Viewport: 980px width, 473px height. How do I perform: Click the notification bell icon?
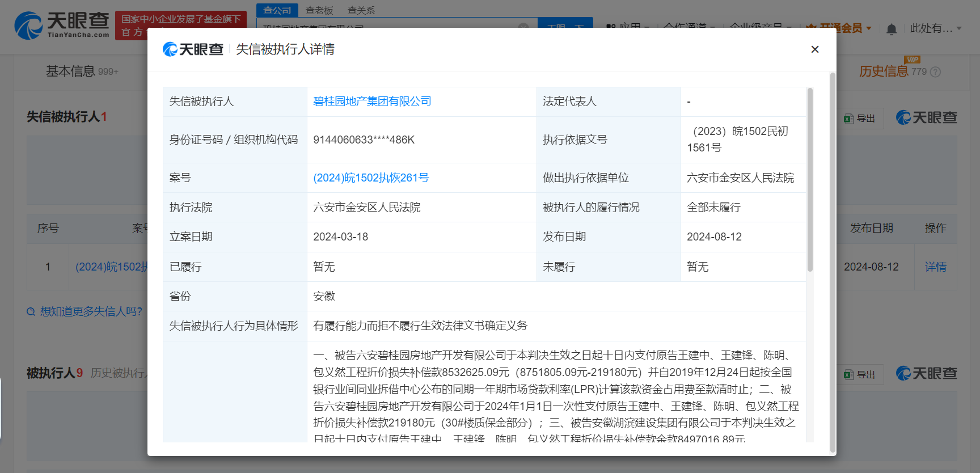pos(891,29)
